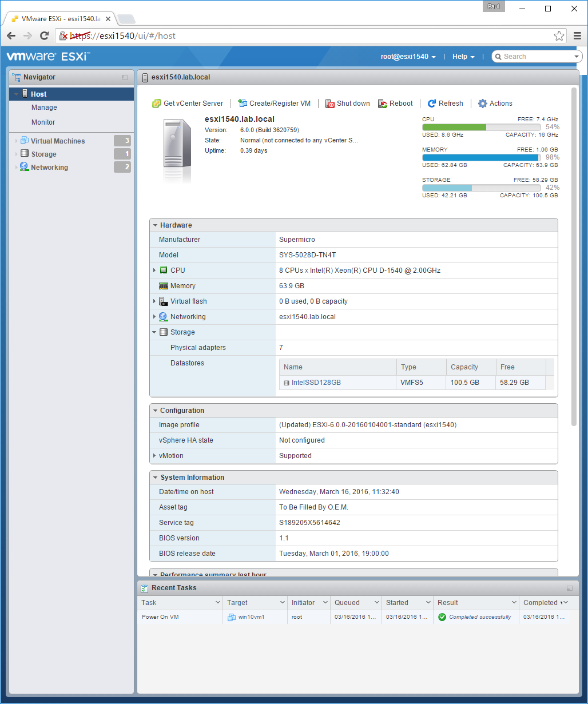Click the blue Memory usage bar

coord(482,157)
